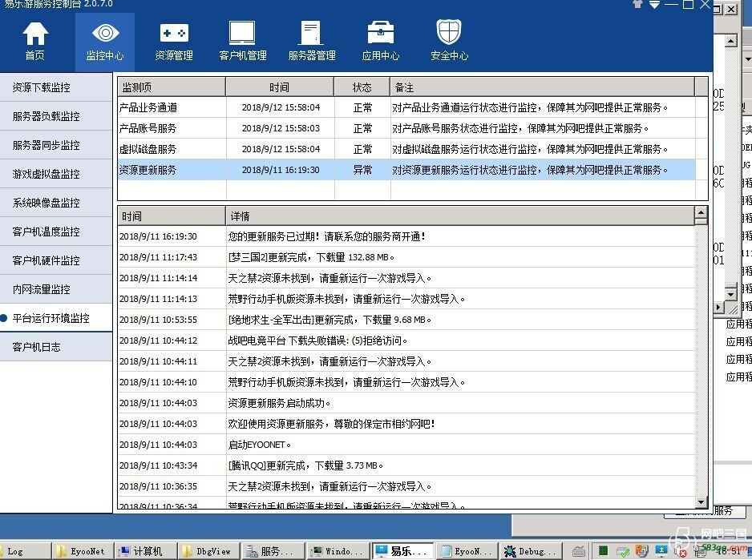The width and height of the screenshot is (752, 560).
Task: Click the 监测项 column header
Action: tap(172, 87)
